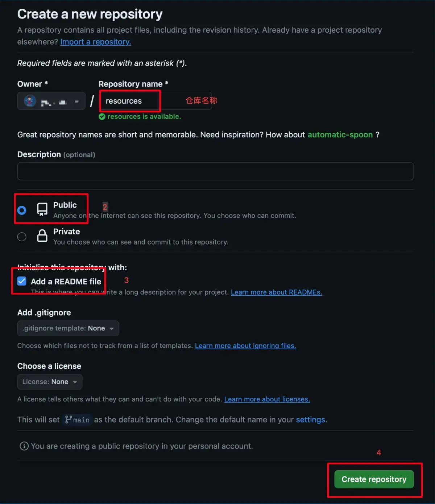Click Learn more about licenses link
This screenshot has width=435, height=504.
pyautogui.click(x=267, y=399)
